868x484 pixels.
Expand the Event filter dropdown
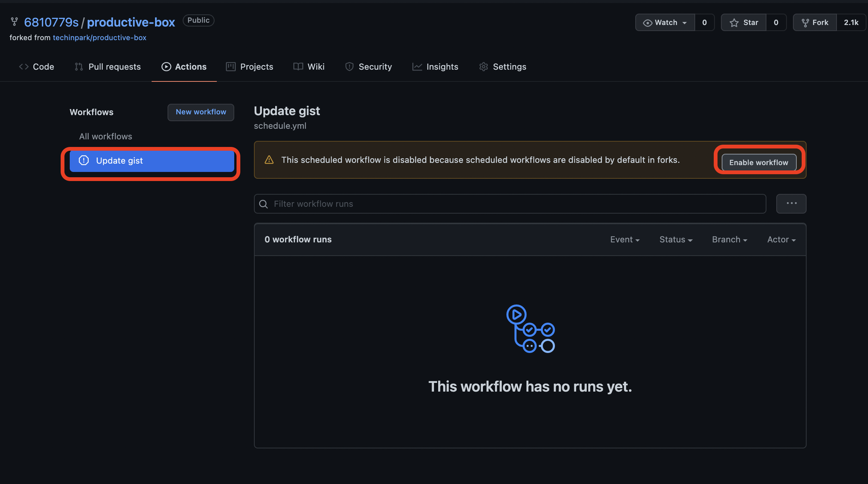tap(625, 239)
